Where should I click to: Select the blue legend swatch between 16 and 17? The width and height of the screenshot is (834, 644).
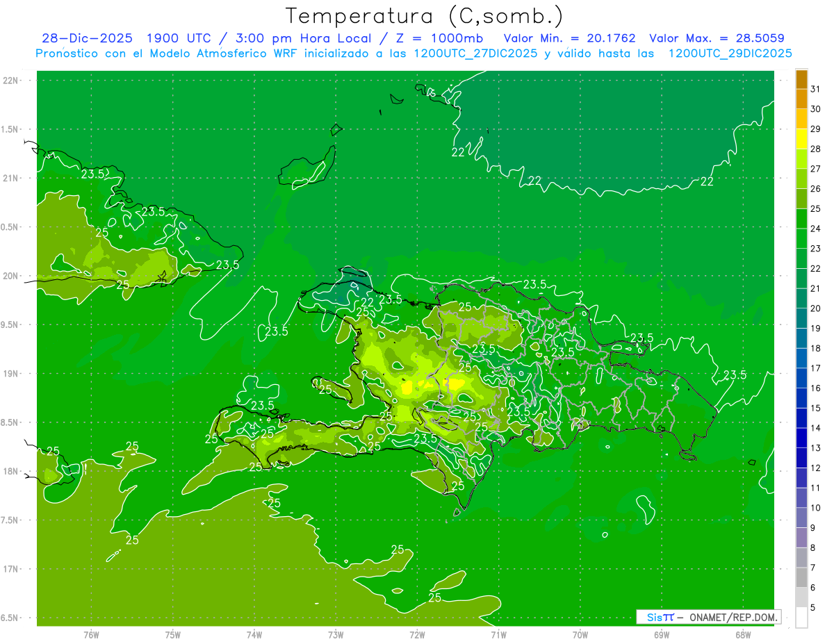[x=801, y=378]
